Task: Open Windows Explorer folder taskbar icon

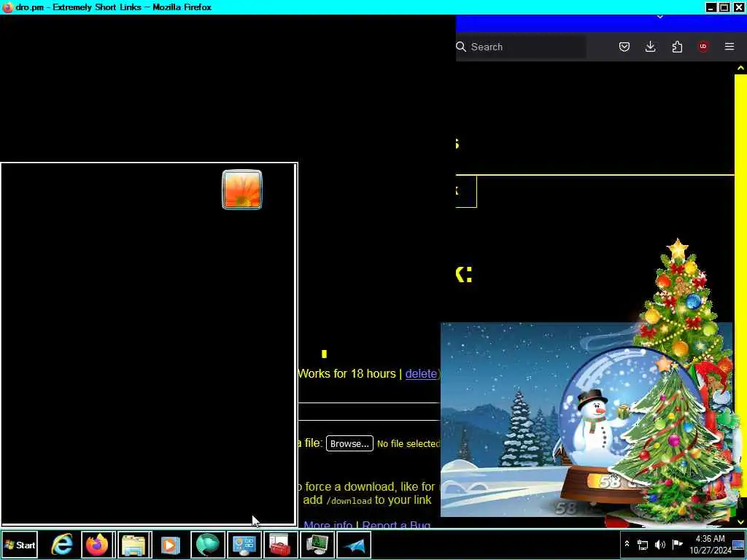Action: tap(134, 545)
